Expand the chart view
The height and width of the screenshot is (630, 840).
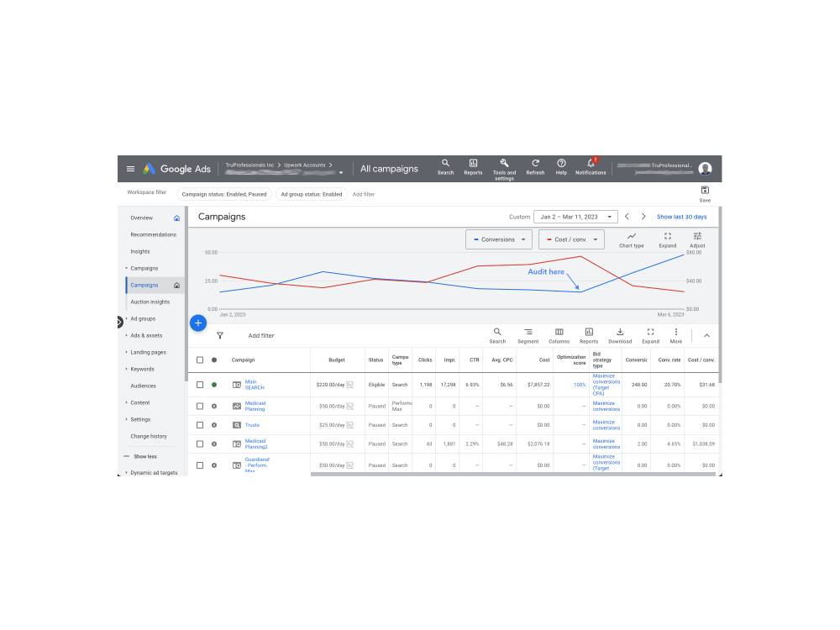(x=668, y=240)
